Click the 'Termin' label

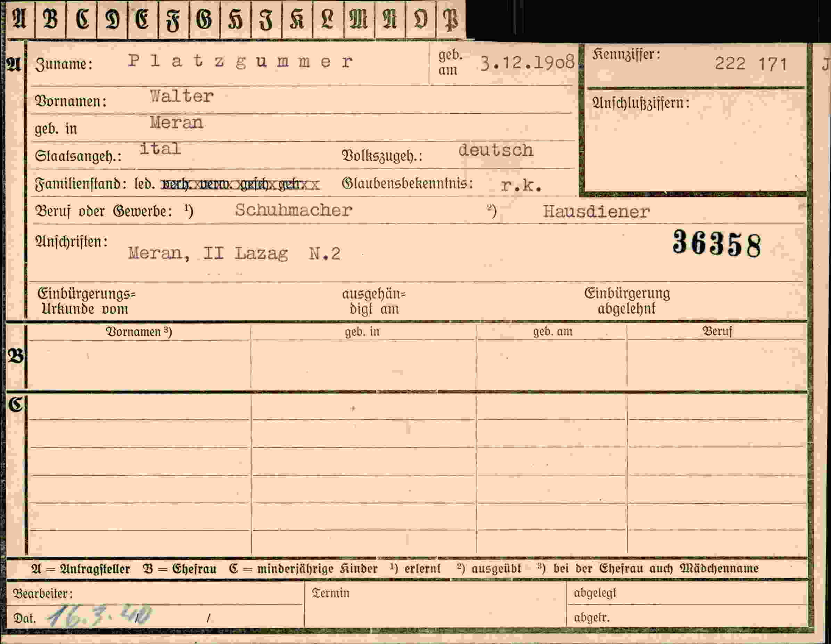331,593
